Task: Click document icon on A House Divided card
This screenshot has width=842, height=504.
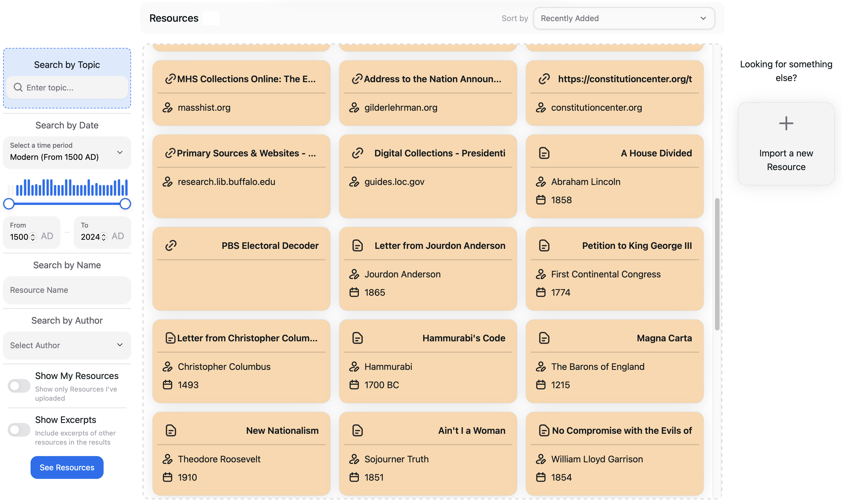Action: [x=544, y=153]
